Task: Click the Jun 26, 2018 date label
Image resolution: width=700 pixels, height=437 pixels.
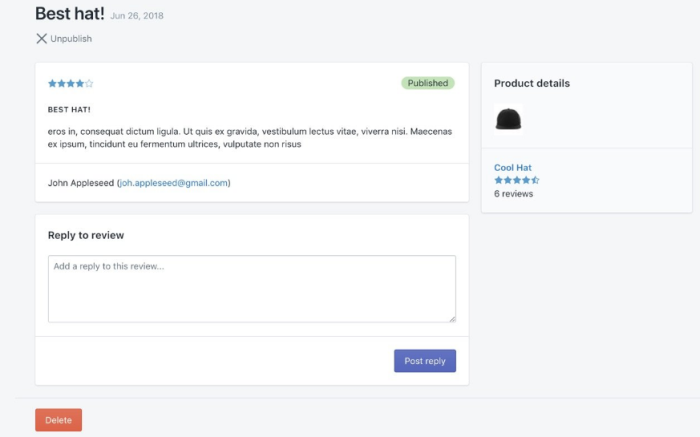Action: point(137,16)
